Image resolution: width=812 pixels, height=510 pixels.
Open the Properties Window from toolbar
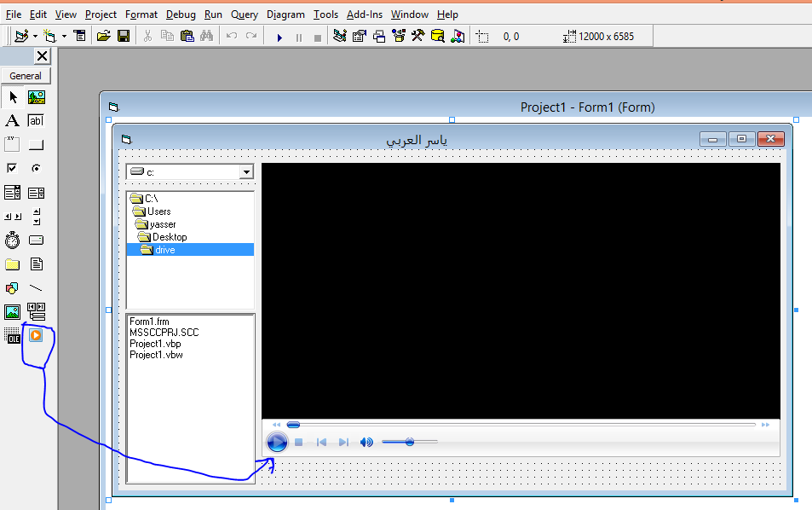pos(360,37)
